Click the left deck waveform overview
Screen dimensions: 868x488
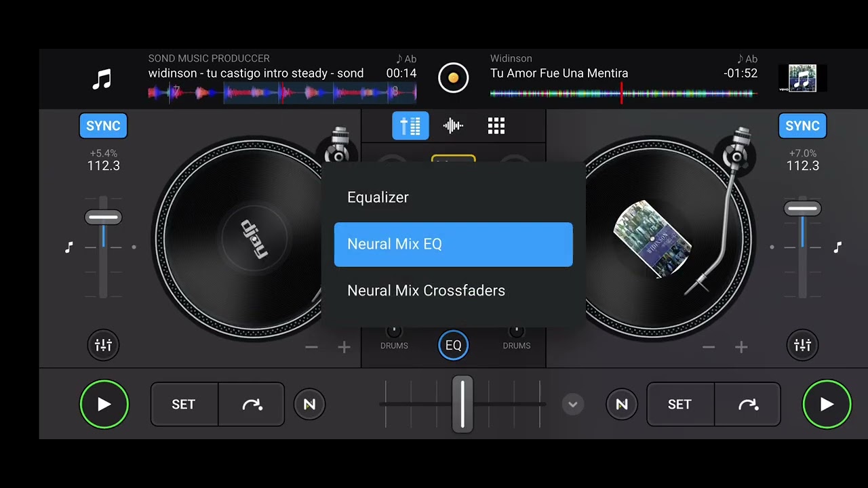tap(282, 93)
